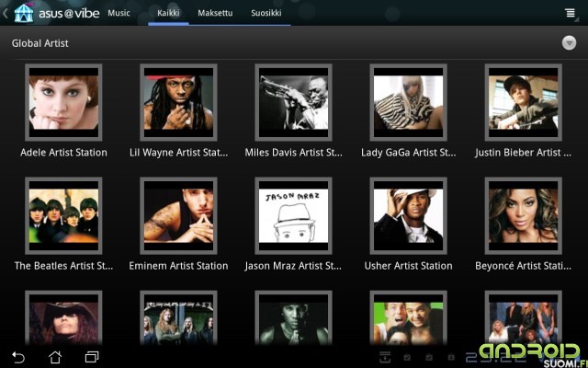
Task: Open the Eminem Artist Station thumbnail
Action: click(178, 216)
